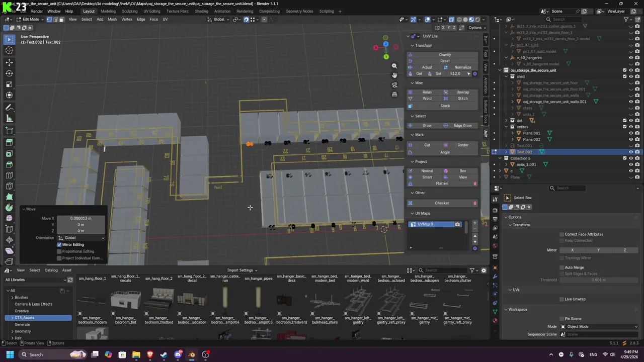Collapse the Transform section in UniV panel
The width and height of the screenshot is (644, 362).
423,45
